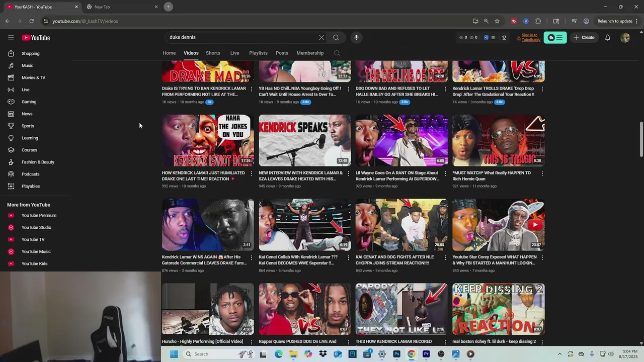
Task: Open YouTube Studio in the sidebar
Action: coord(35,227)
